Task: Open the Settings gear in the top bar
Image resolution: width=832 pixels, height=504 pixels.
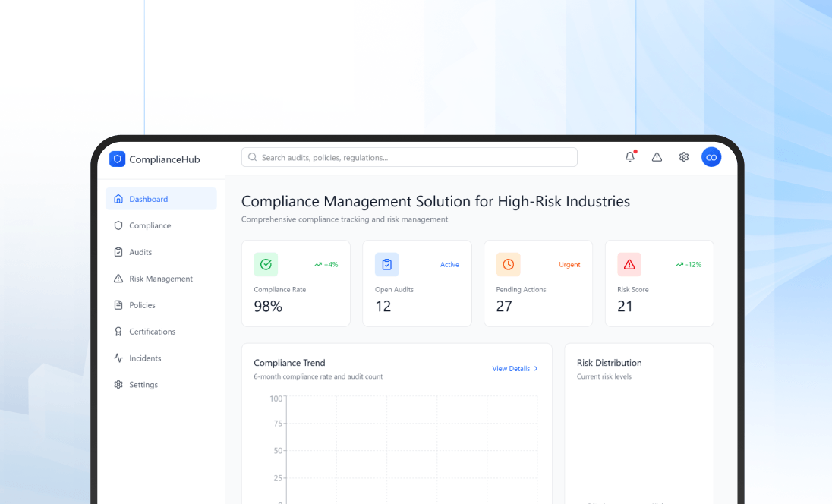Action: 684,157
